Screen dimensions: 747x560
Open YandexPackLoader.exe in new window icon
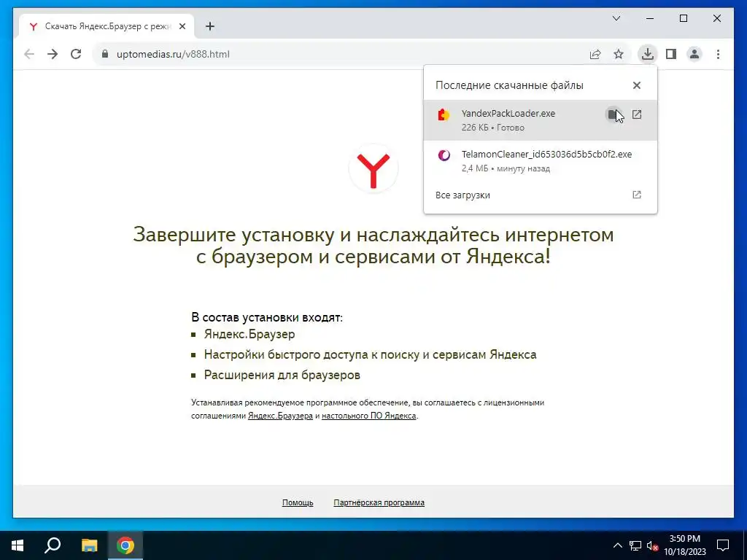coord(637,114)
